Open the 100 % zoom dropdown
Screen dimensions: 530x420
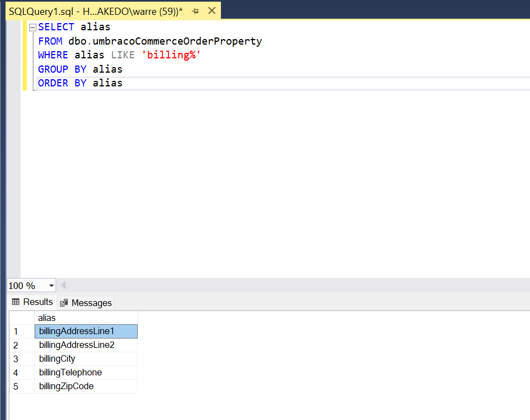(51, 286)
